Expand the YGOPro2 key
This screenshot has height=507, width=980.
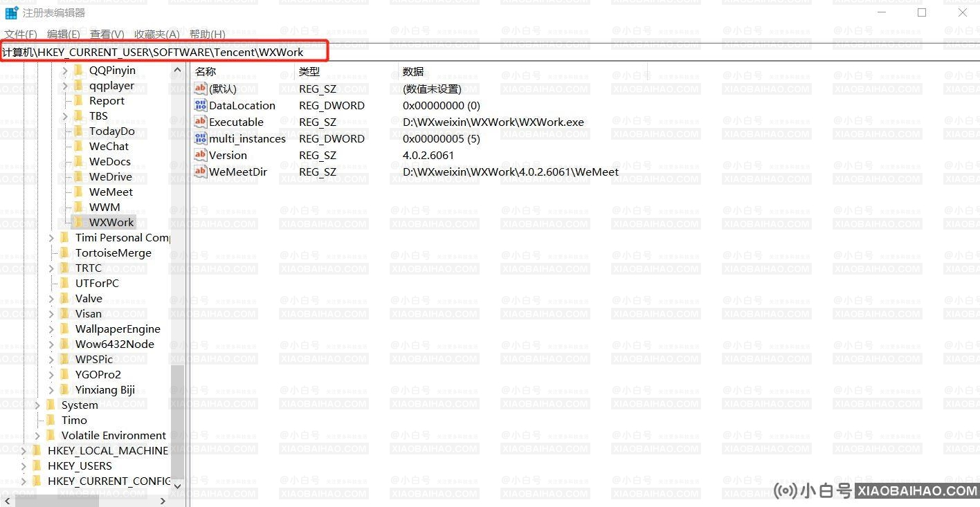pyautogui.click(x=52, y=374)
